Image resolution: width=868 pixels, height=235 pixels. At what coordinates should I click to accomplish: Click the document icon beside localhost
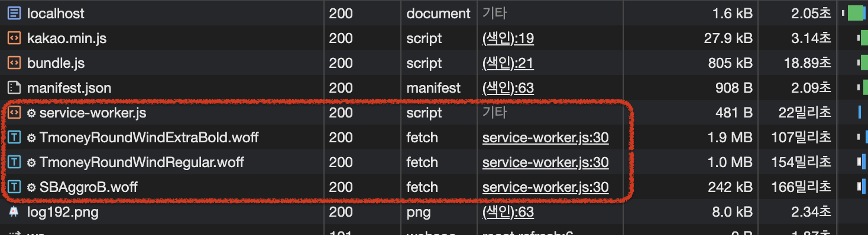(14, 13)
